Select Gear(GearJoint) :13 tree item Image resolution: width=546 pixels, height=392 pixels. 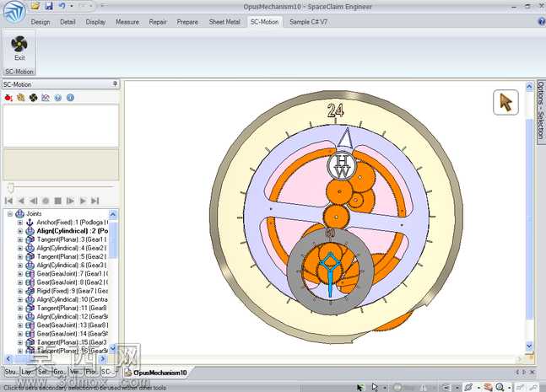[x=72, y=325]
